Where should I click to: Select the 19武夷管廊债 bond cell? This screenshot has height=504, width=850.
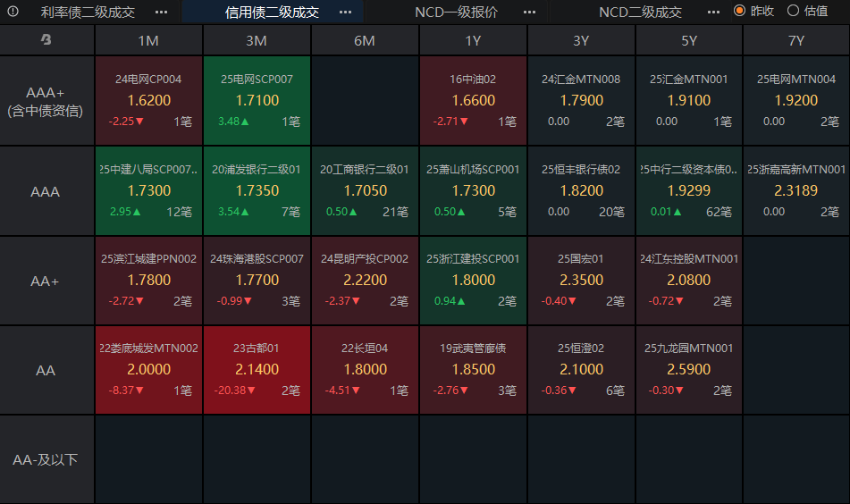473,370
